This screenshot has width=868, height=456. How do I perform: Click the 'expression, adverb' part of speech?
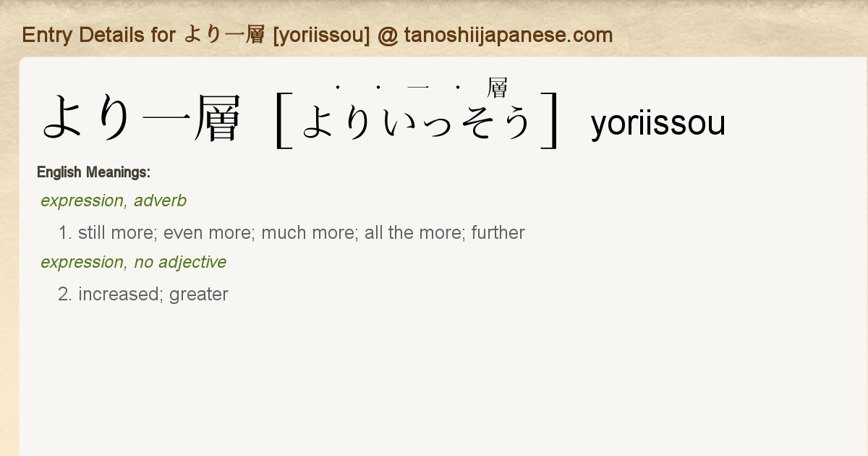(x=114, y=201)
